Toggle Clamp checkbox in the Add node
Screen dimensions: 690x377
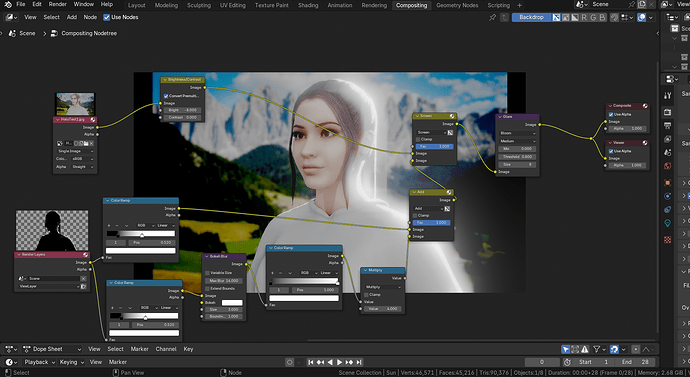415,216
